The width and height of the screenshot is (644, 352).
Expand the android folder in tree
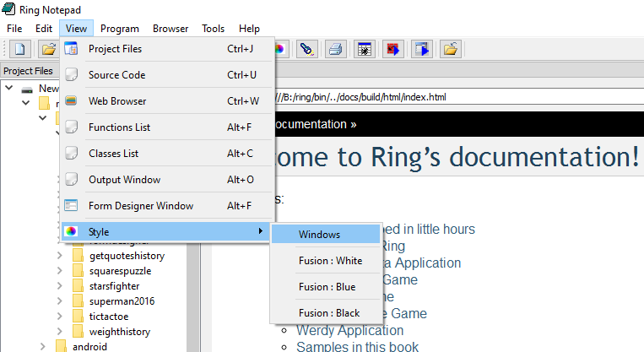coord(42,346)
